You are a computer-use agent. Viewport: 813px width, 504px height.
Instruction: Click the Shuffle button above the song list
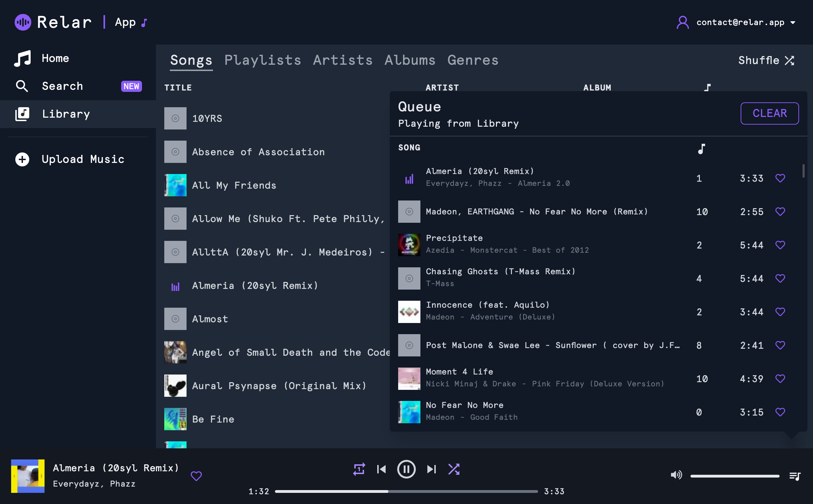(x=766, y=60)
